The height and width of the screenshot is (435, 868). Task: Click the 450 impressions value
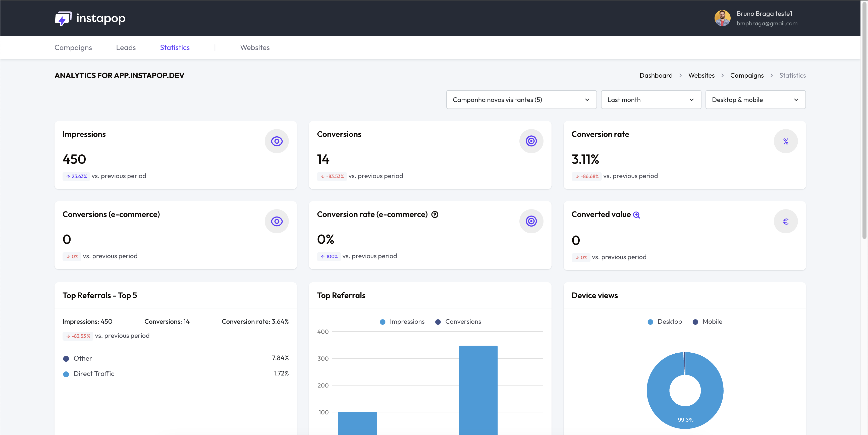point(74,159)
